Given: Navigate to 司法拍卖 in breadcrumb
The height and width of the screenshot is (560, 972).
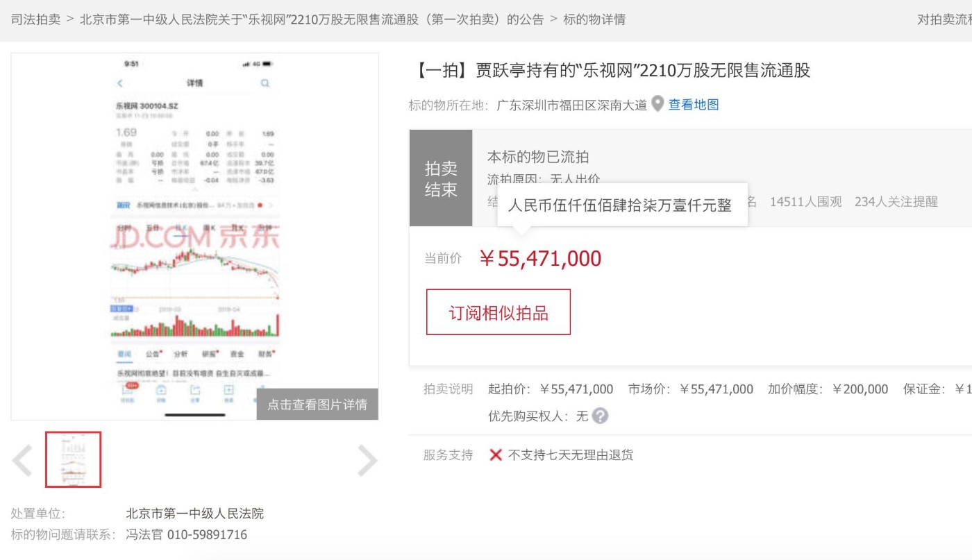Looking at the screenshot, I should 35,19.
